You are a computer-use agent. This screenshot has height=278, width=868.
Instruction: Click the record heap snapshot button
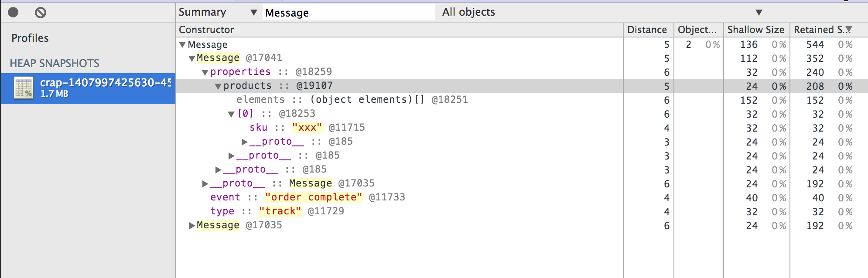pos(14,13)
